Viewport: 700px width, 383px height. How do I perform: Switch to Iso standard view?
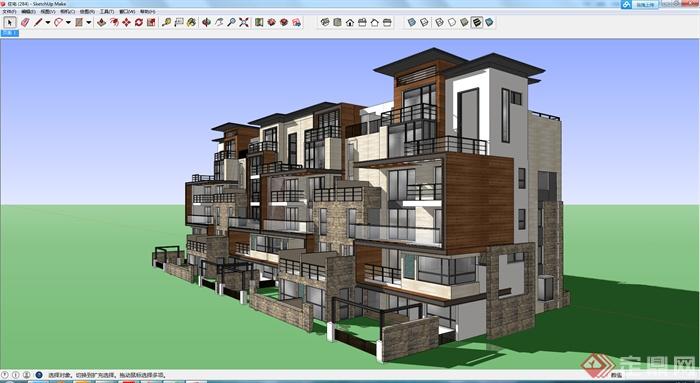tap(325, 22)
